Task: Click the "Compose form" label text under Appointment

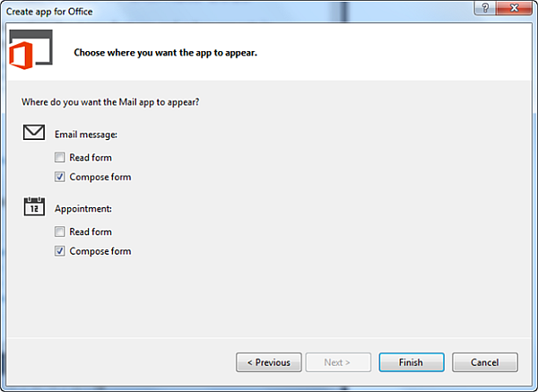Action: click(100, 251)
